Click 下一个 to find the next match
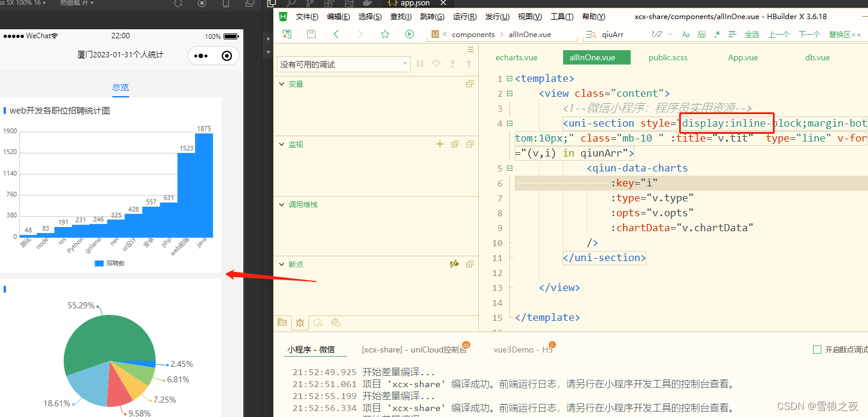The width and height of the screenshot is (868, 417). click(809, 34)
